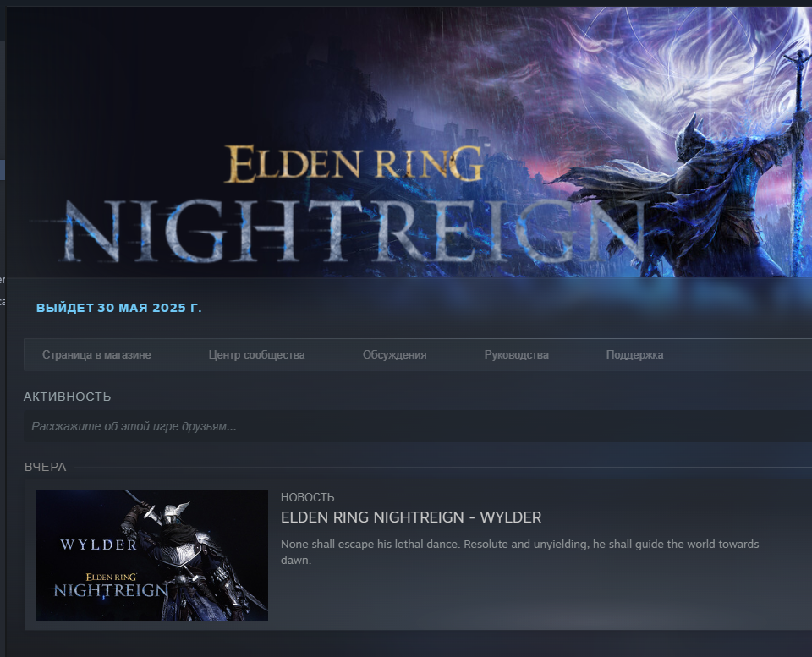Click the АКТИВНОСТЬ section heading

tap(68, 397)
